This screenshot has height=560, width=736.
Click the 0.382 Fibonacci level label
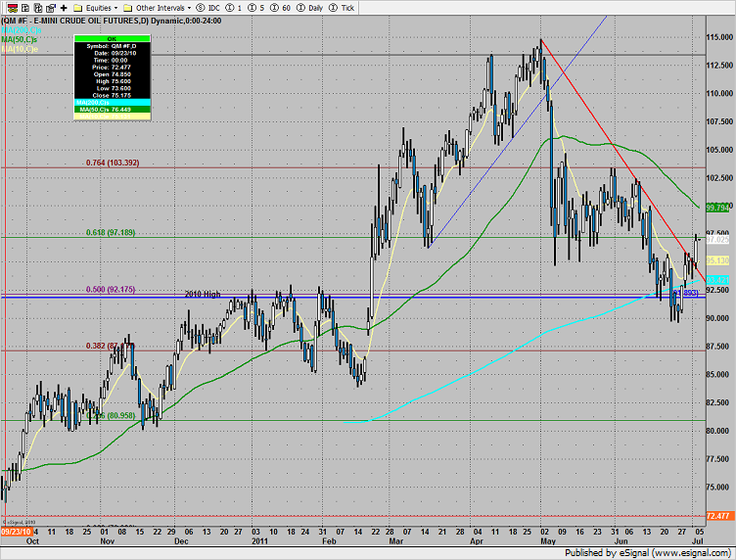coord(111,346)
